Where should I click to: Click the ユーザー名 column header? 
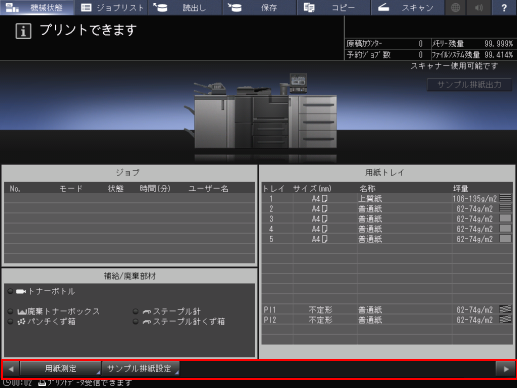pyautogui.click(x=208, y=189)
